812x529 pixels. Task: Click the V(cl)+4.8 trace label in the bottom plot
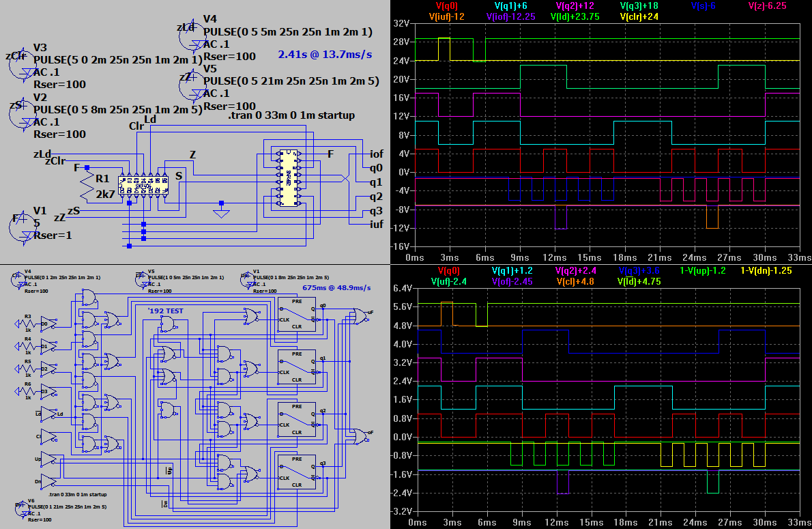pos(577,281)
